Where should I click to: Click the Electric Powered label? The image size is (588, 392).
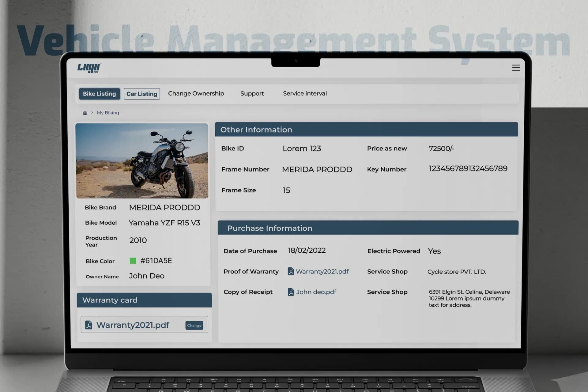point(394,251)
